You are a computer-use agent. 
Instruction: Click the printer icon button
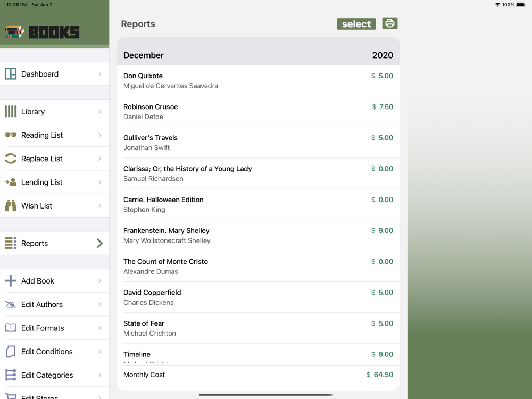coord(390,23)
